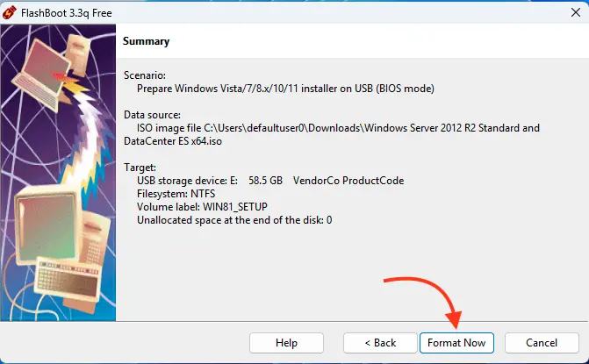The image size is (589, 364).
Task: Click the Data source label
Action: (152, 115)
